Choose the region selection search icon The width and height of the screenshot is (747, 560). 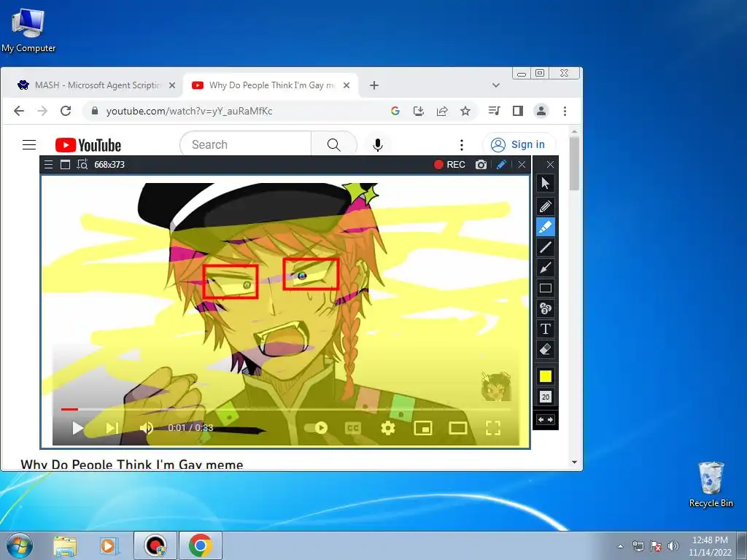click(x=82, y=165)
